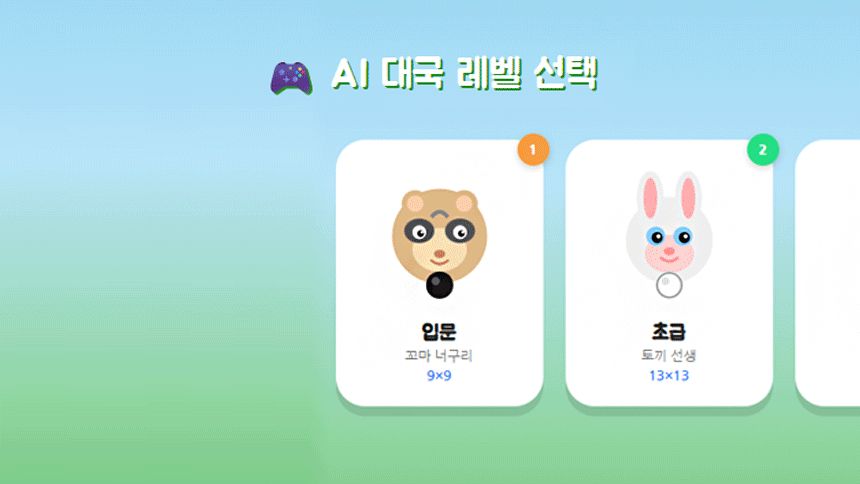Select the rabbit character avatar

[x=669, y=226]
